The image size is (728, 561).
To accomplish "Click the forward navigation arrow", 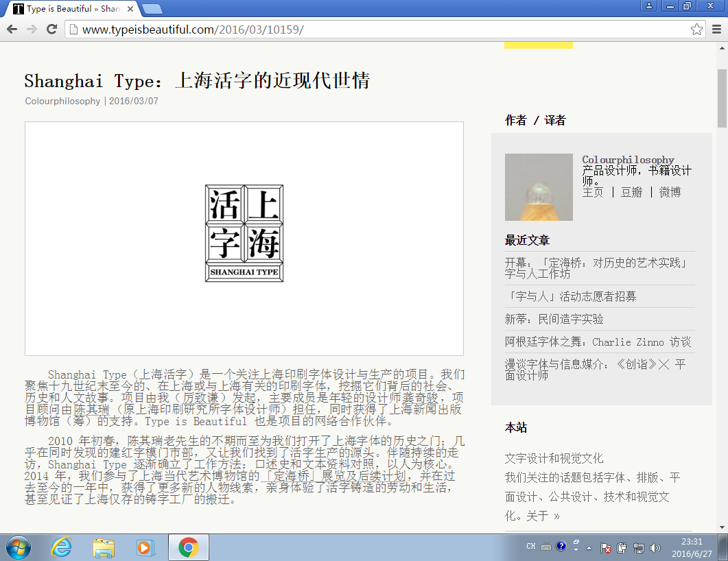I will pos(32,29).
